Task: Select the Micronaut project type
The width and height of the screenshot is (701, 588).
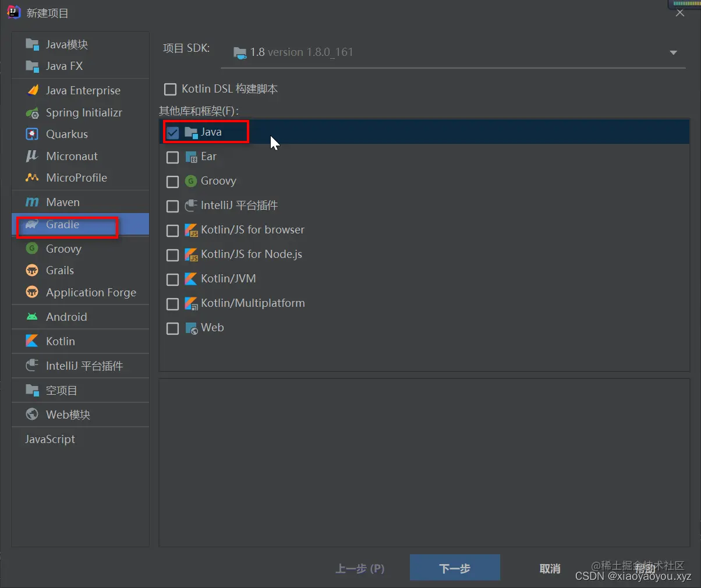Action: (80, 156)
